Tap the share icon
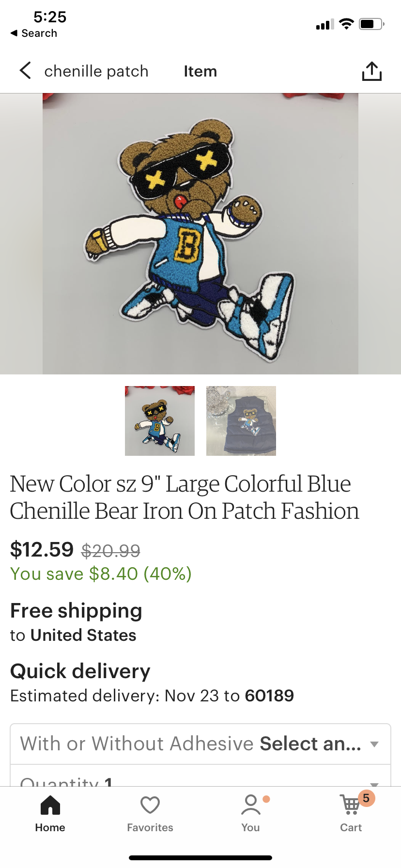 [371, 71]
